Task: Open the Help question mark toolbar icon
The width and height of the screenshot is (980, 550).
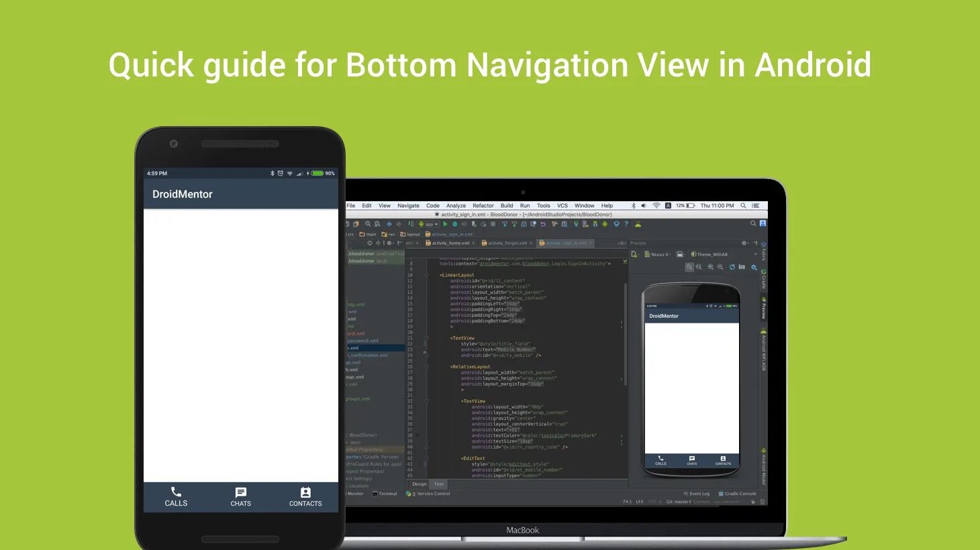Action: (x=626, y=224)
